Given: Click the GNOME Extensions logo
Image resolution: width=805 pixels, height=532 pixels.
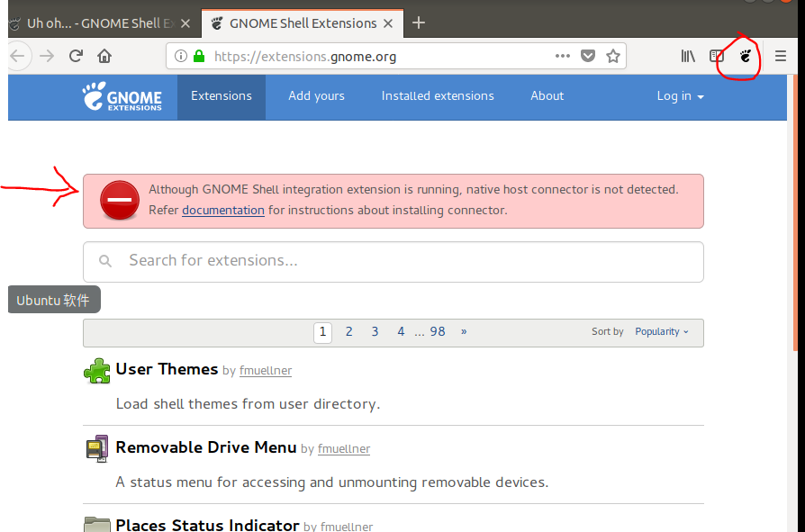Looking at the screenshot, I should [122, 96].
